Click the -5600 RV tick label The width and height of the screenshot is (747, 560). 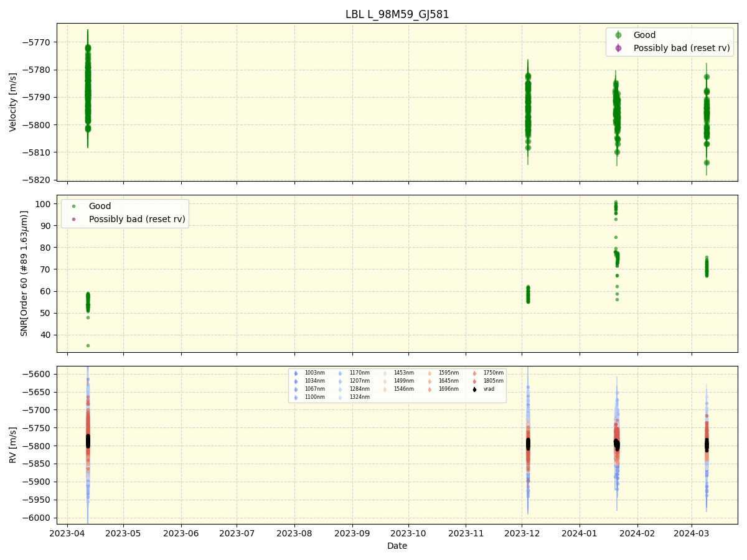click(38, 374)
